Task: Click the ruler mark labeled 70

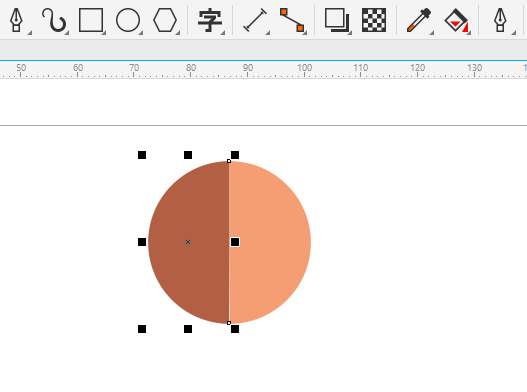Action: point(134,68)
